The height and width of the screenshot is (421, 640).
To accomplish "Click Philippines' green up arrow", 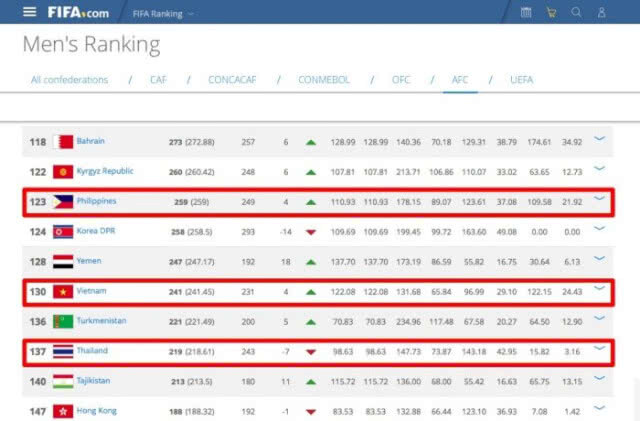I will tap(311, 202).
